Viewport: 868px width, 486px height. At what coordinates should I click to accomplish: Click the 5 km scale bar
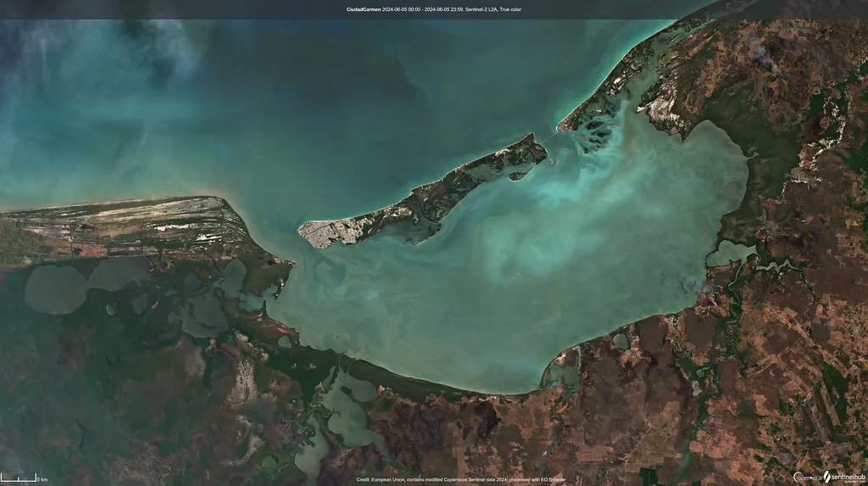(24, 478)
